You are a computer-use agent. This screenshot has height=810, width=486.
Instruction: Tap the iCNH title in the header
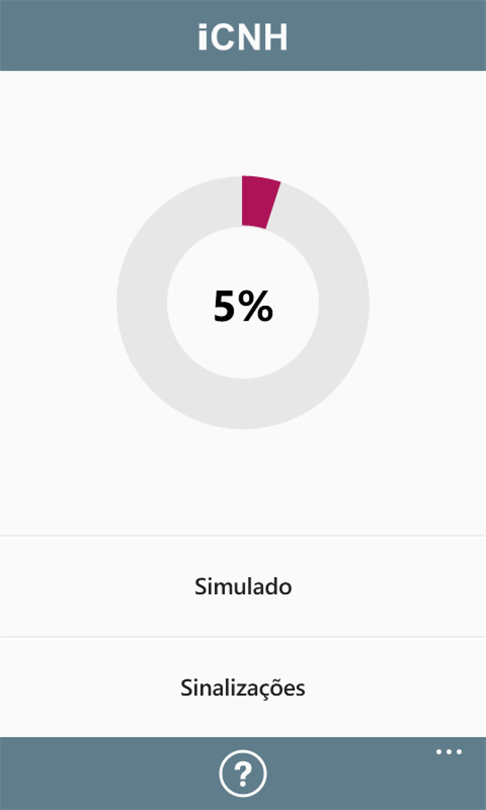click(x=243, y=38)
